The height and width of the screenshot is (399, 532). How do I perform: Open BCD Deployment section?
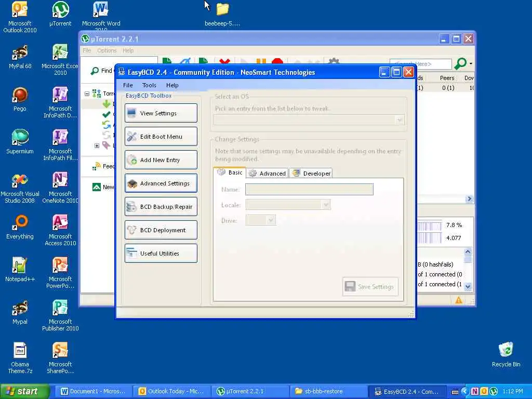(161, 230)
